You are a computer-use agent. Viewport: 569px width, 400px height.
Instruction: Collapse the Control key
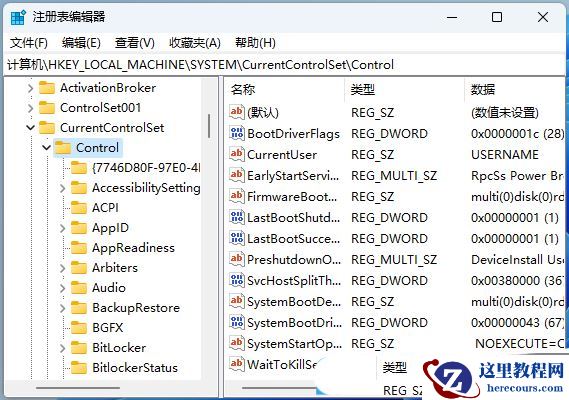(x=46, y=148)
